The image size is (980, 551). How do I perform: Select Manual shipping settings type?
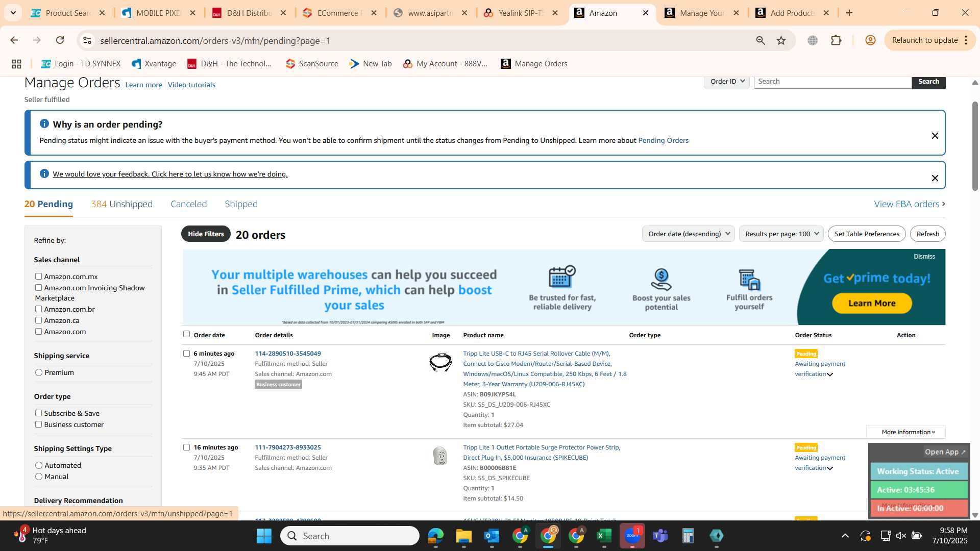point(38,477)
